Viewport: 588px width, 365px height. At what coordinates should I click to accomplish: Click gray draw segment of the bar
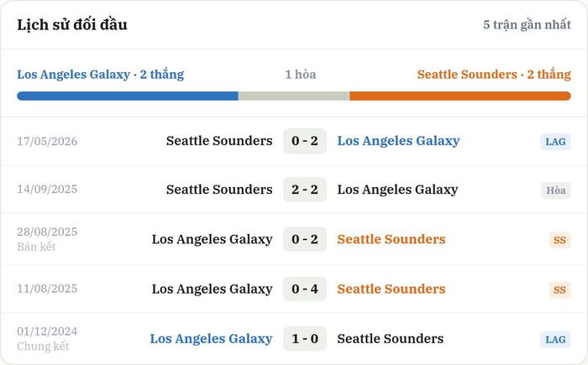pos(294,96)
